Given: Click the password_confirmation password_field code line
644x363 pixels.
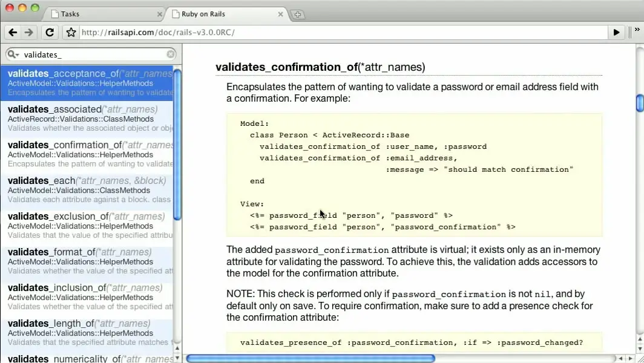Looking at the screenshot, I should coord(383,227).
